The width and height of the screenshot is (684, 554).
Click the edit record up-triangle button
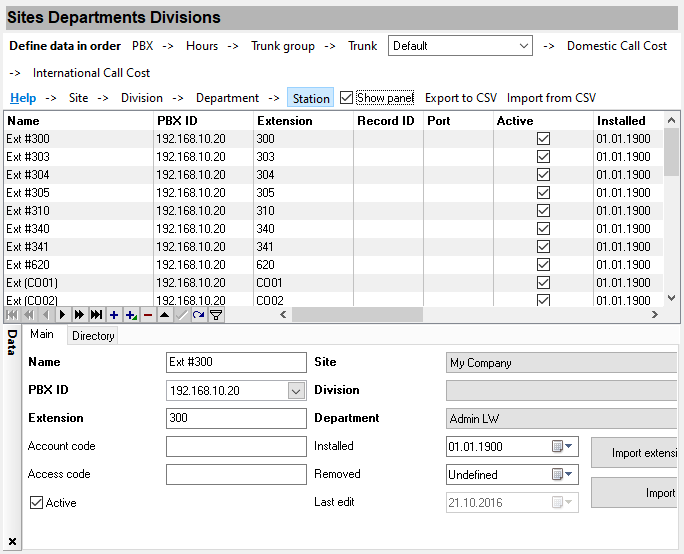(x=164, y=315)
